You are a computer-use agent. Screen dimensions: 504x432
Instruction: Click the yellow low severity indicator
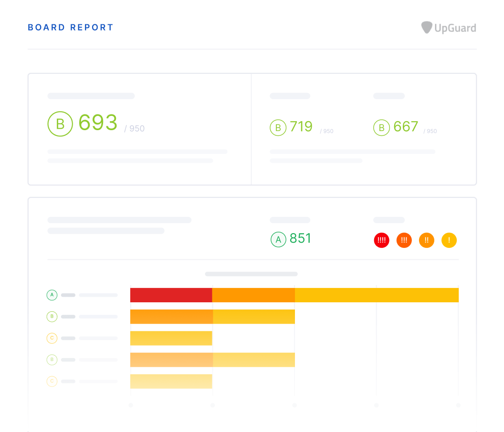click(449, 240)
